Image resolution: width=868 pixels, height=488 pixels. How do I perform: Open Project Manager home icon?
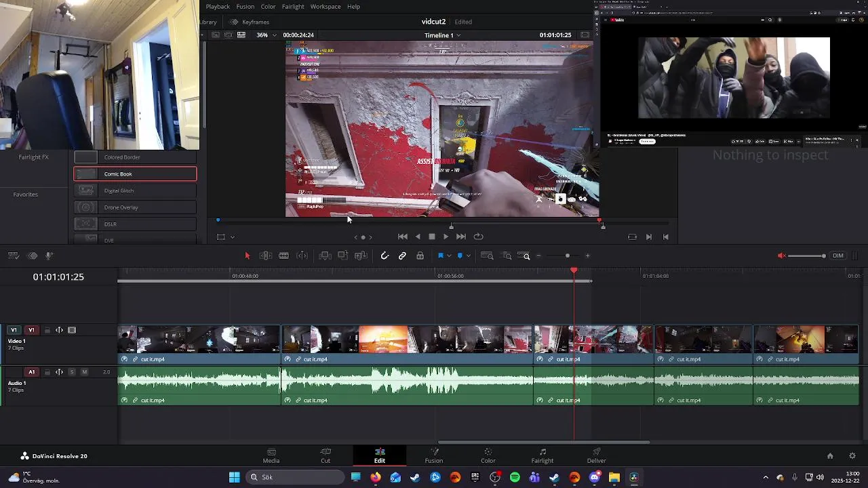(x=830, y=456)
